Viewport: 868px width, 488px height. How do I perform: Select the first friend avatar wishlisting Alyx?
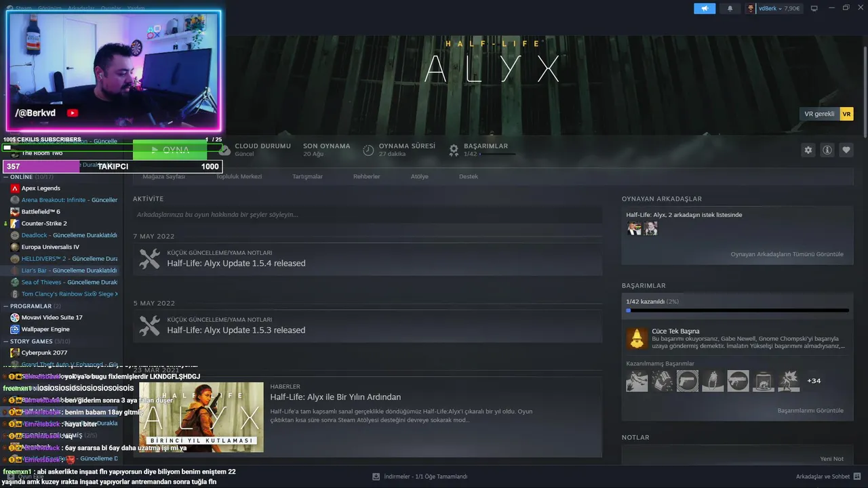[x=634, y=228]
